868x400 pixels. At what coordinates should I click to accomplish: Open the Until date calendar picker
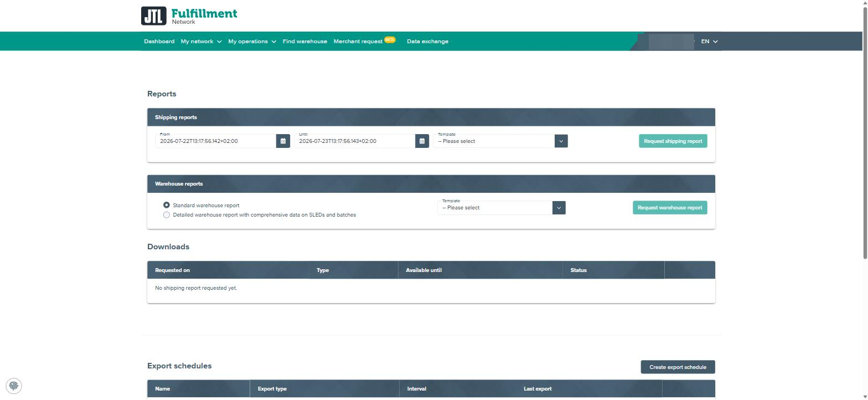click(x=422, y=141)
